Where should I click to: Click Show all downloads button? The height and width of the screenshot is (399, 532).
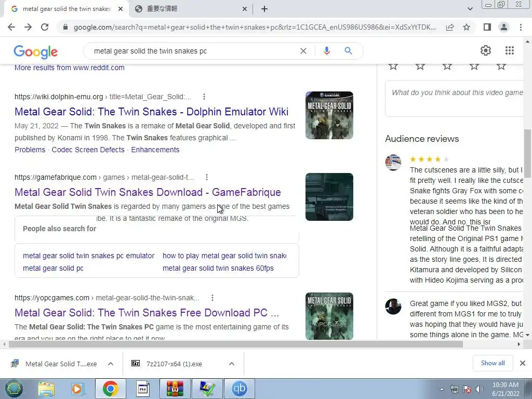[x=493, y=363]
